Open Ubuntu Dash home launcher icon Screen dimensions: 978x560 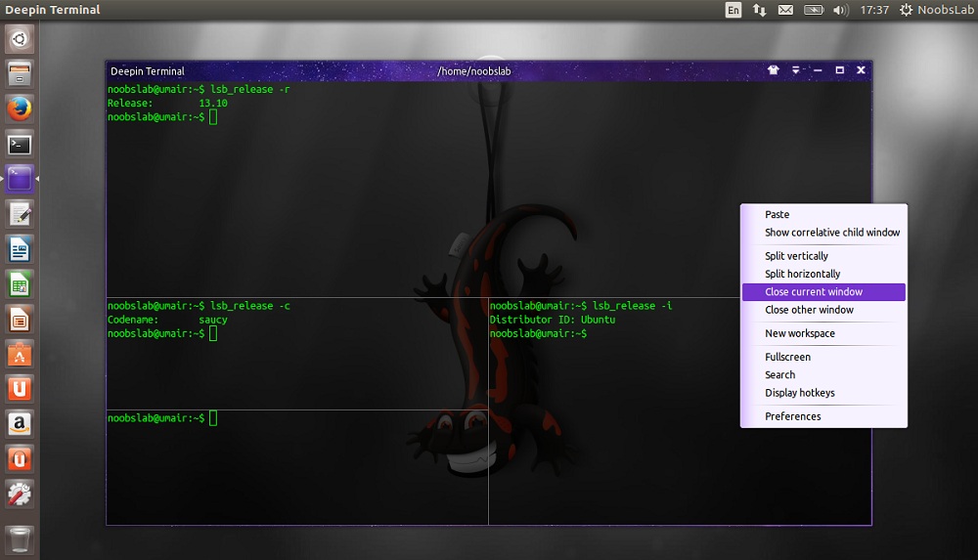pyautogui.click(x=20, y=39)
